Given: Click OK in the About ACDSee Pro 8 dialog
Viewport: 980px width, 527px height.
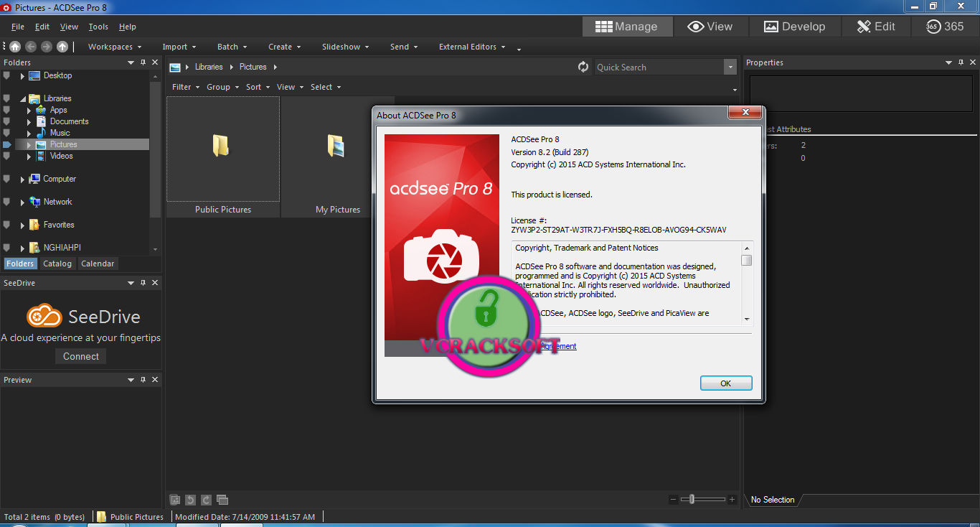Looking at the screenshot, I should tap(726, 383).
